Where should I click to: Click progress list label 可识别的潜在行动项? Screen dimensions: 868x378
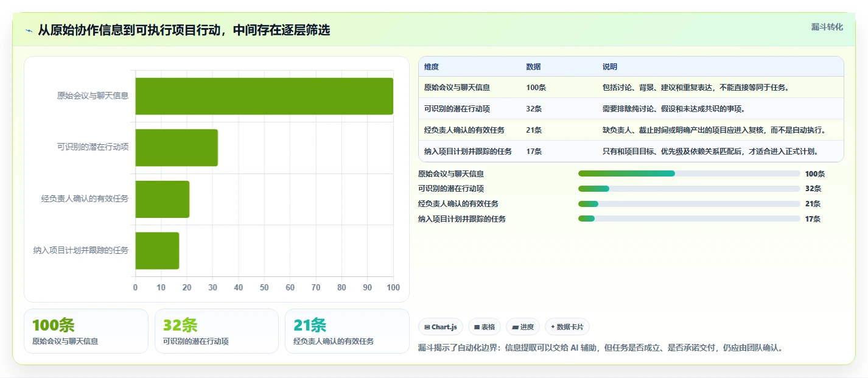451,189
